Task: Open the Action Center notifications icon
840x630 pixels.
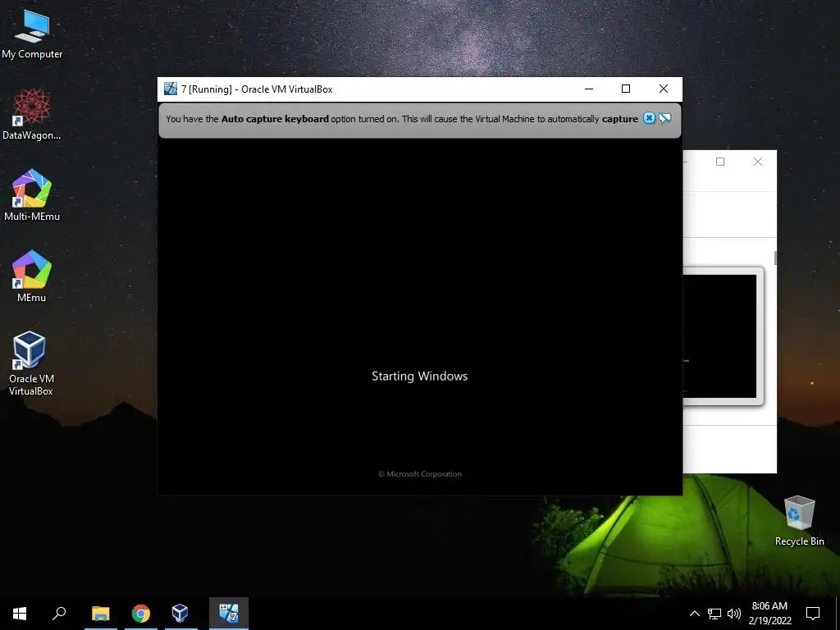Action: [813, 614]
